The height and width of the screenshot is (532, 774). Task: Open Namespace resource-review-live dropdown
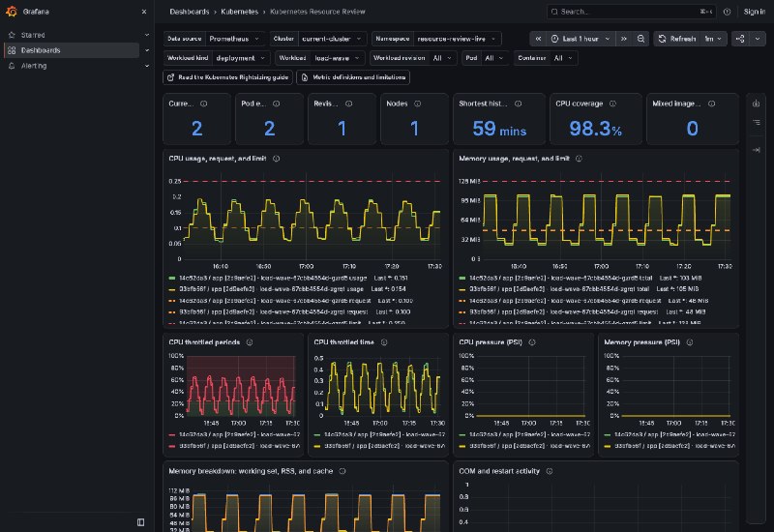pos(457,39)
